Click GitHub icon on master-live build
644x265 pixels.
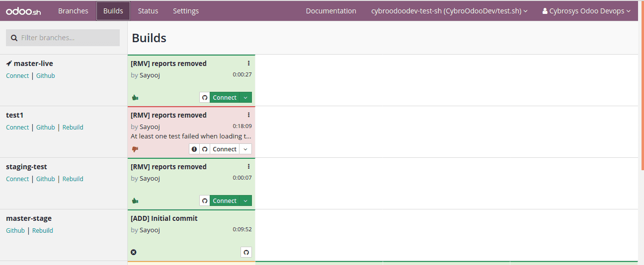click(x=205, y=98)
